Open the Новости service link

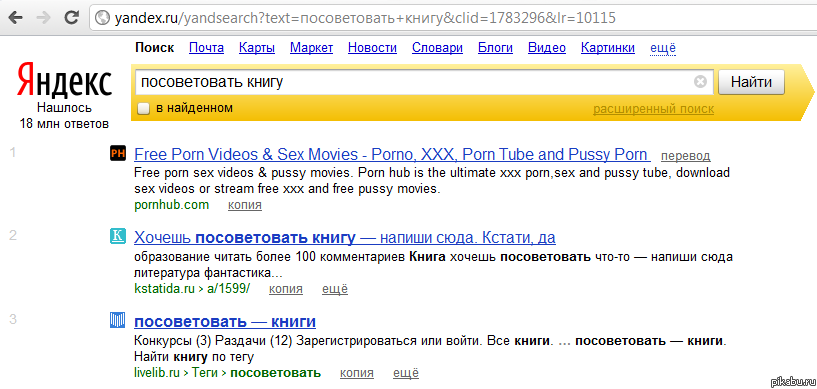coord(373,48)
